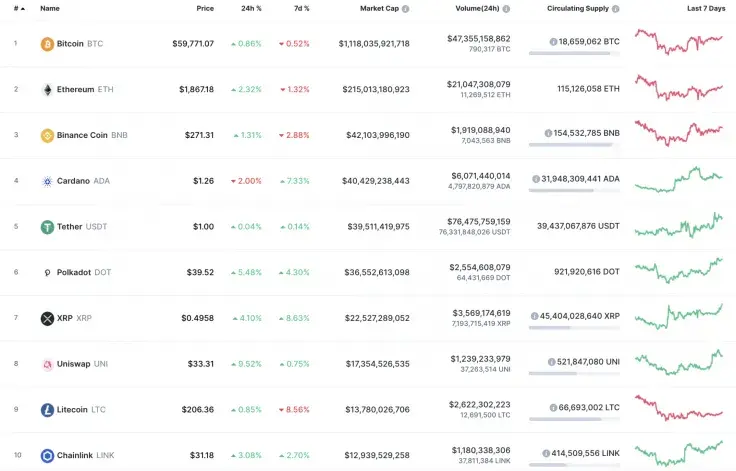Click the Tether logo icon

47,227
